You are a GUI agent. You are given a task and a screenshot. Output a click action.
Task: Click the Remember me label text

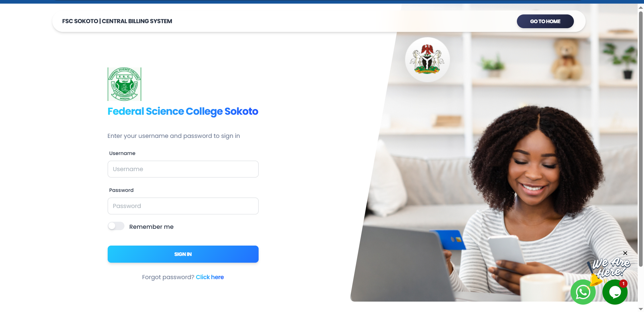151,227
